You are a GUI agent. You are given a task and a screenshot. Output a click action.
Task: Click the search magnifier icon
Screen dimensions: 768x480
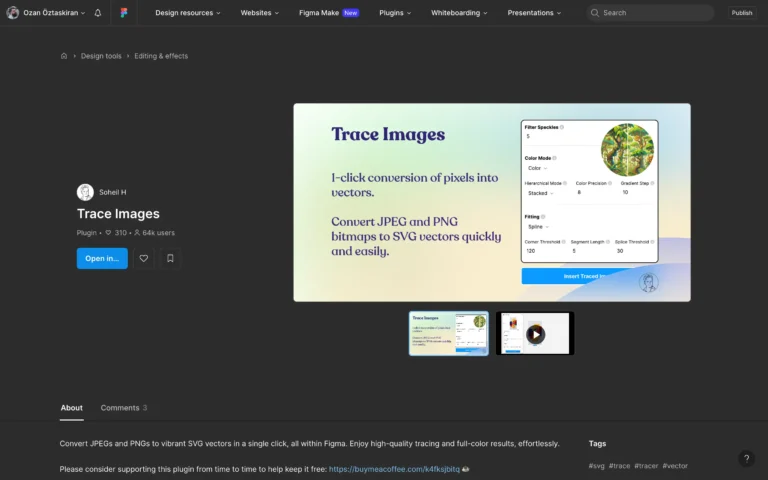pos(595,13)
